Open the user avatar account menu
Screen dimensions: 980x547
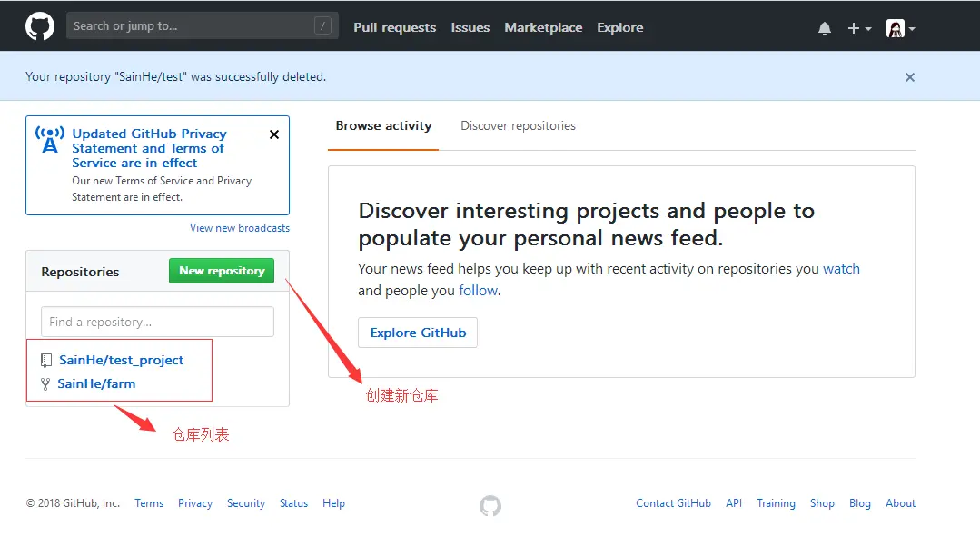tap(900, 28)
